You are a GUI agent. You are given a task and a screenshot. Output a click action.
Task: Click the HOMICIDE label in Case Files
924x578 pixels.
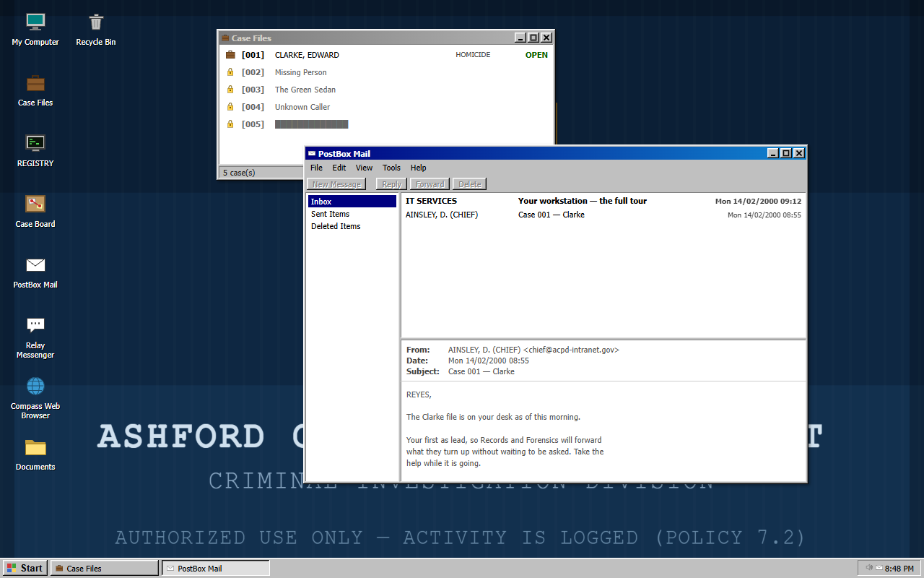[473, 55]
